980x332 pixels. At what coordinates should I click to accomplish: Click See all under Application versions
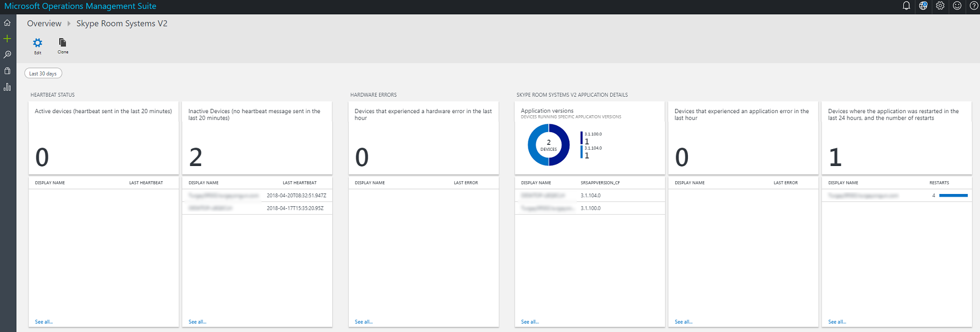(530, 321)
